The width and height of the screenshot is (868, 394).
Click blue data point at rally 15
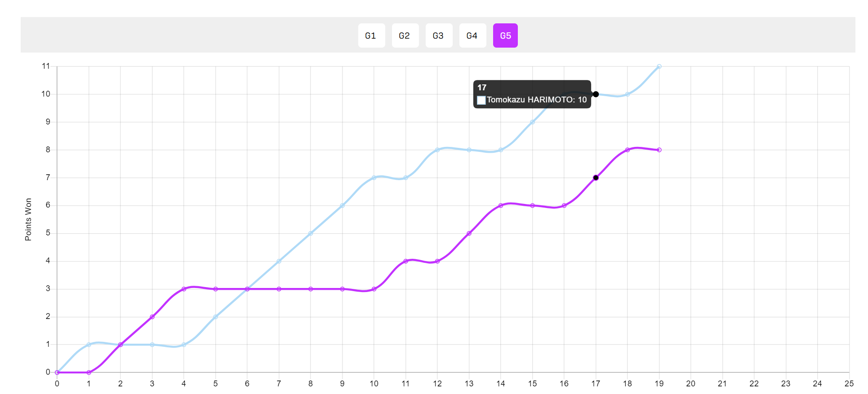click(x=532, y=122)
